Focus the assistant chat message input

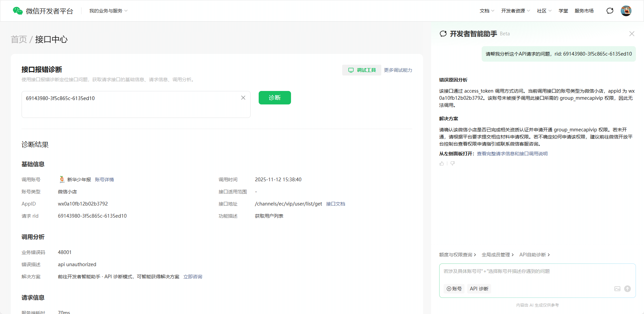[x=537, y=272]
